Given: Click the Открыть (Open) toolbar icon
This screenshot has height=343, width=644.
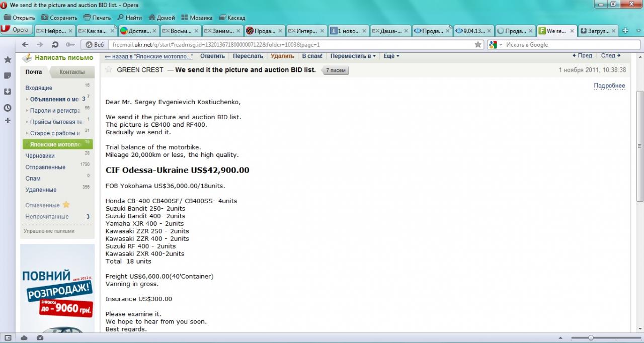Looking at the screenshot, I should 8,18.
